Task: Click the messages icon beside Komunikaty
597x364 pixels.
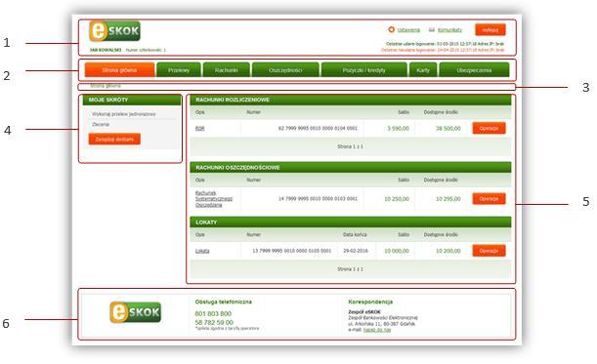Action: point(432,29)
